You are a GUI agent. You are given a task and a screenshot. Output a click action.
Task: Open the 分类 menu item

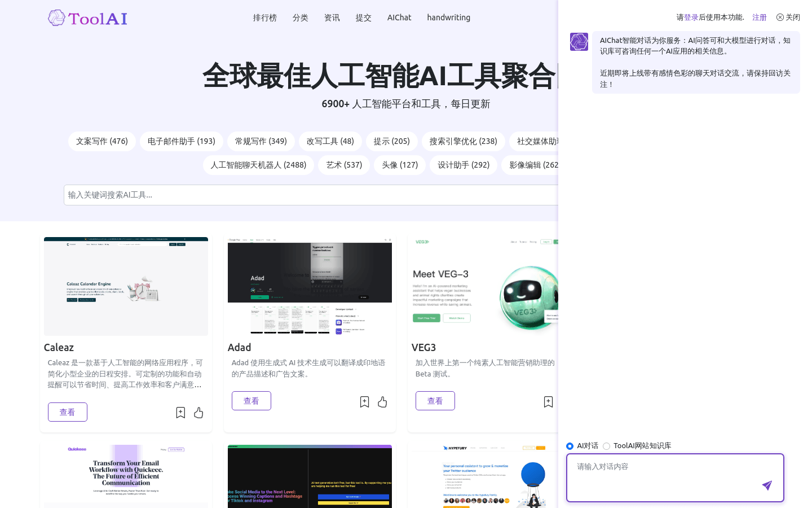[301, 17]
